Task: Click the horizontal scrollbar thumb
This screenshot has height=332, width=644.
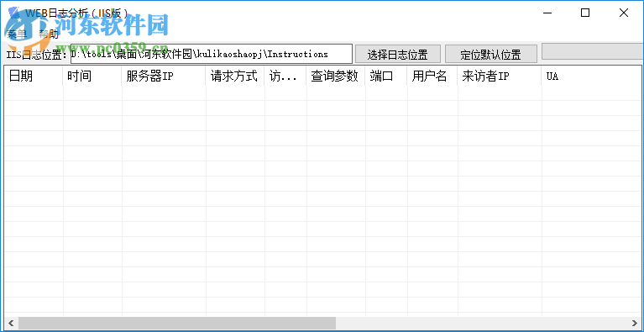Action: tap(177, 323)
